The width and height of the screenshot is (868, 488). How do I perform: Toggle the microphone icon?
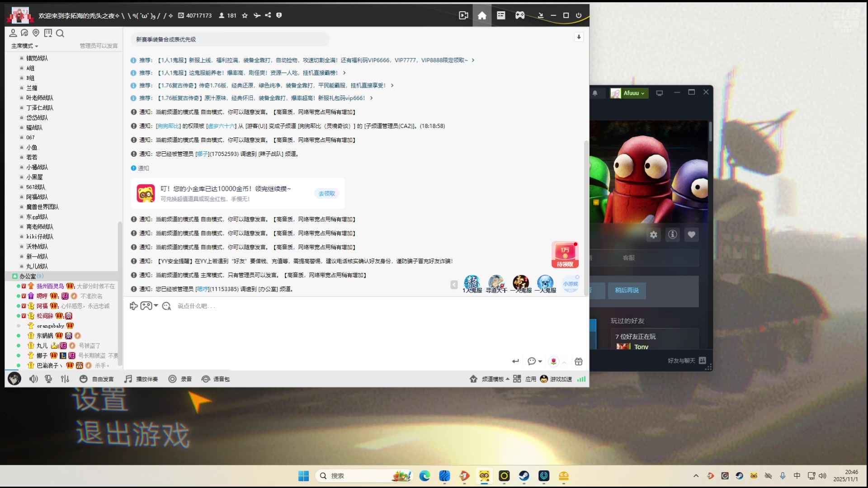48,379
